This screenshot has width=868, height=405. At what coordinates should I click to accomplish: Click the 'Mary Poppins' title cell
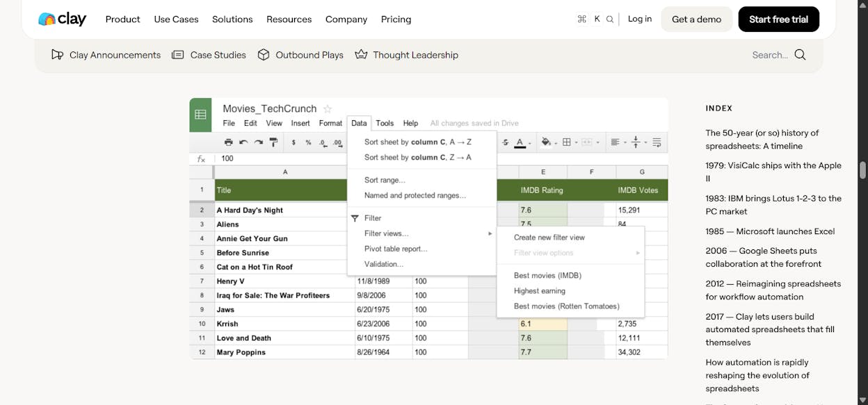284,352
